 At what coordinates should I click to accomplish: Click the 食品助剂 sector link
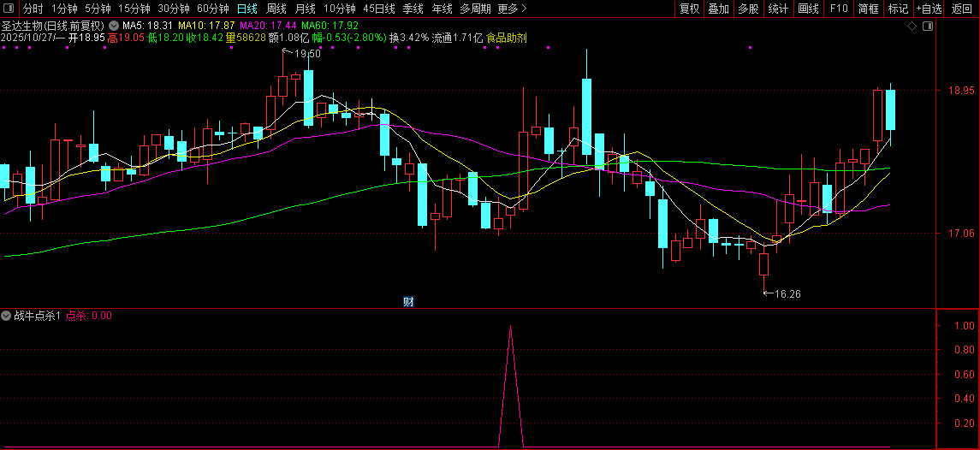pyautogui.click(x=506, y=38)
